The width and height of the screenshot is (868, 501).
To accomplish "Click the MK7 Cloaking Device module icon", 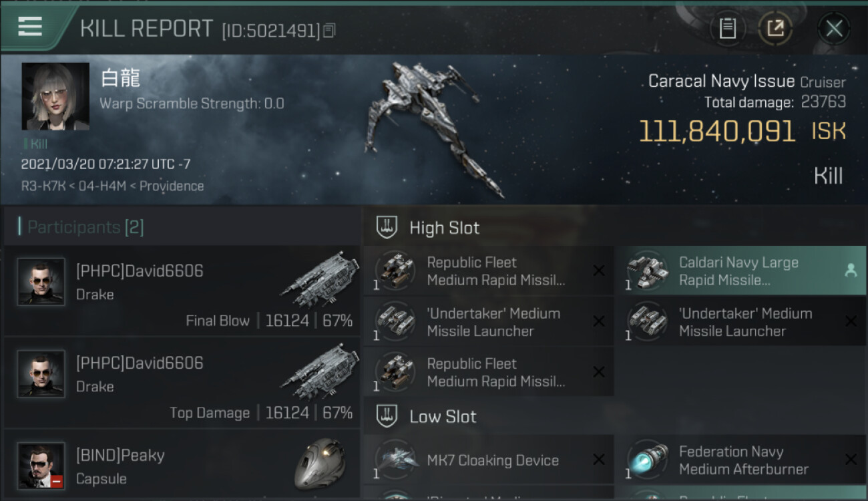I will pyautogui.click(x=396, y=460).
